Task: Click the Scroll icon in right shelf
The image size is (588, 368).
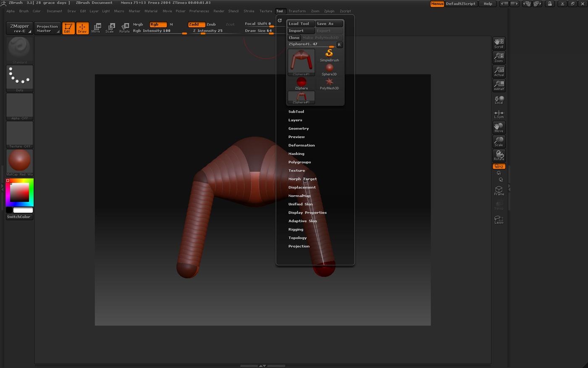Action: tap(499, 43)
